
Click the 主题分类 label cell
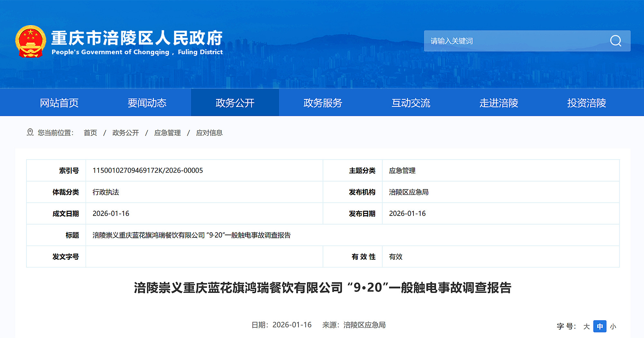click(x=353, y=170)
